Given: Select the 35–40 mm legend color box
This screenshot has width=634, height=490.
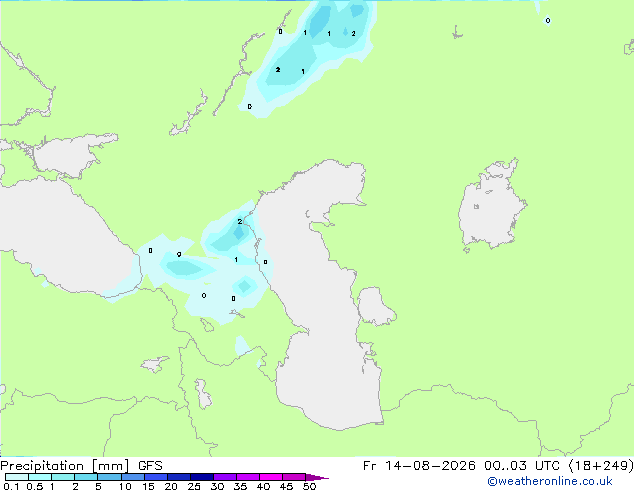Looking at the screenshot, I should point(248,477).
